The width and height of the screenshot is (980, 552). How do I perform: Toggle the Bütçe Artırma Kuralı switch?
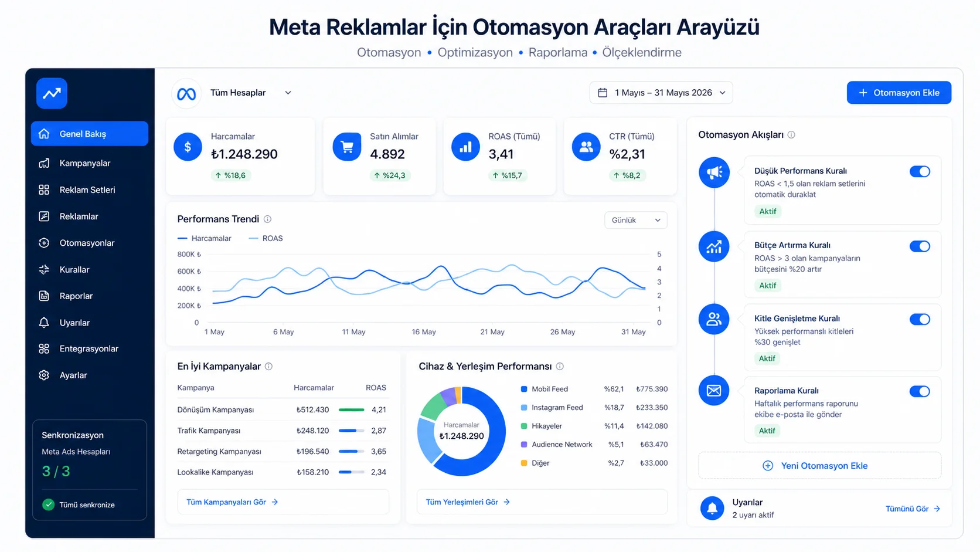click(x=920, y=246)
